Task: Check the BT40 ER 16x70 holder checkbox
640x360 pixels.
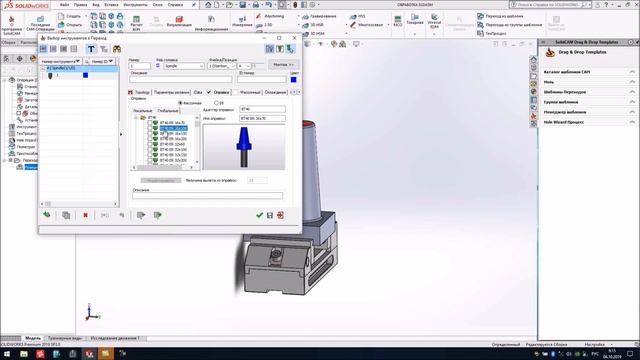Action: (150, 122)
